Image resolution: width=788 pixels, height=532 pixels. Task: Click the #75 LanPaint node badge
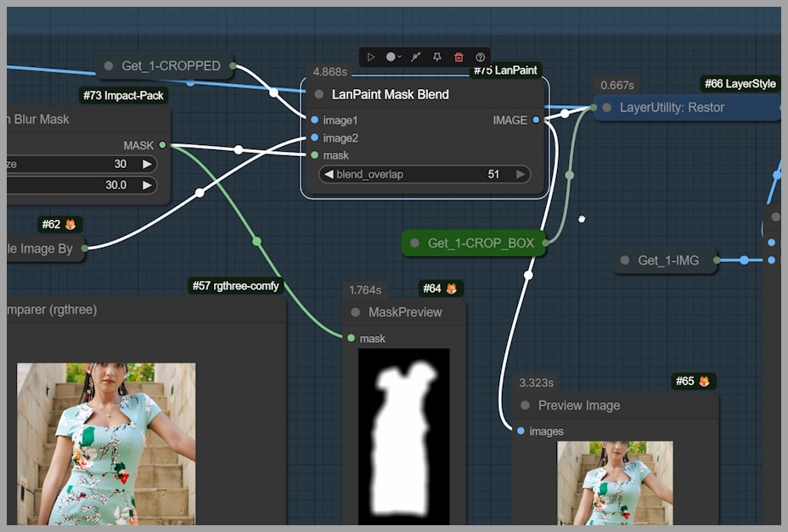coord(505,70)
